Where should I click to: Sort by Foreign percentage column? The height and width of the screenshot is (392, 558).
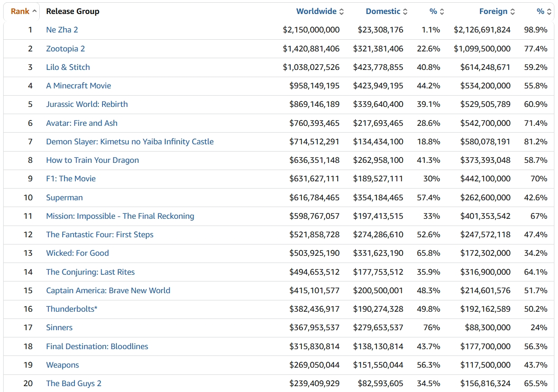(540, 11)
